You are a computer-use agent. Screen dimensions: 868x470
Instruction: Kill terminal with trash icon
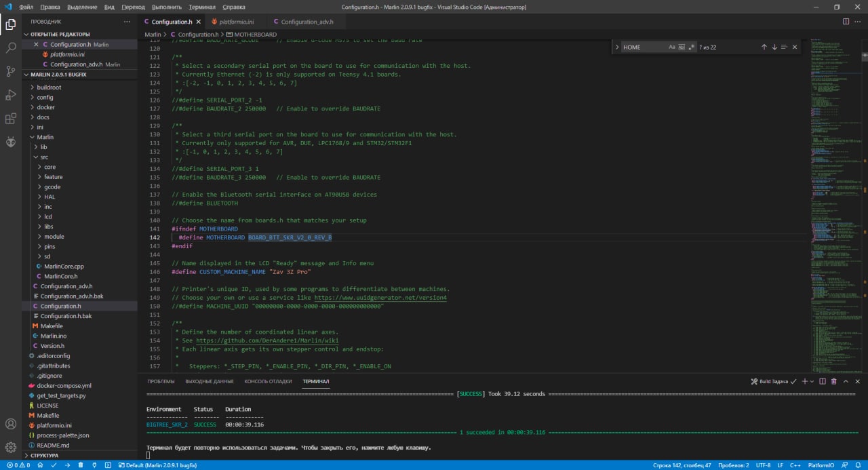[833, 381]
